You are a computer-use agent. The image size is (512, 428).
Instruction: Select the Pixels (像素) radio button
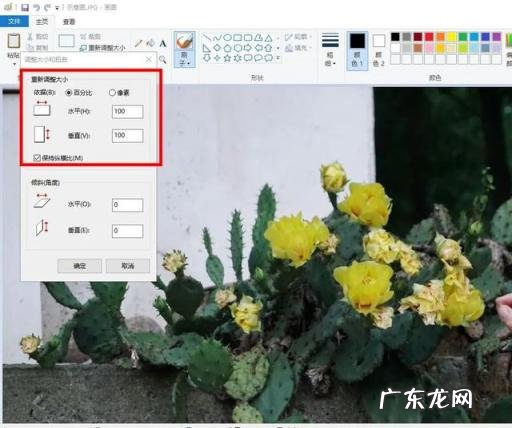coord(112,93)
